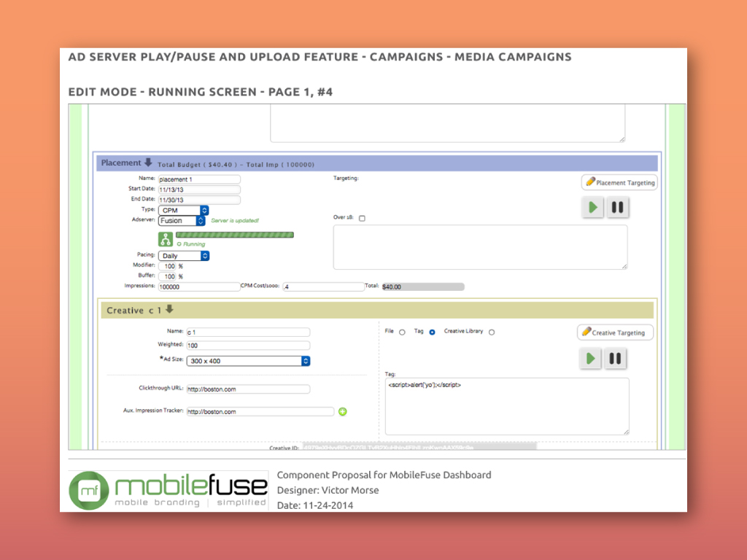Select the Creative Library radio option
Screen dimensions: 747x560
(492, 332)
